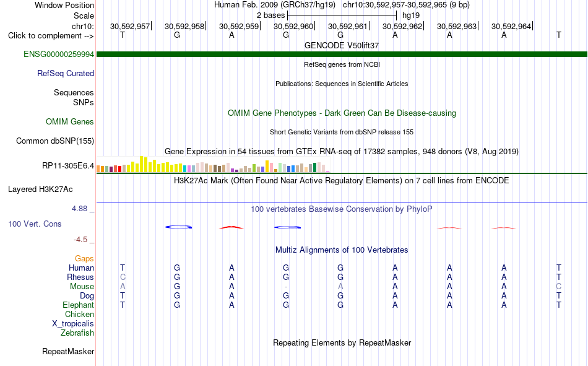
Task: Click the chr10: base position label
Action: point(82,26)
